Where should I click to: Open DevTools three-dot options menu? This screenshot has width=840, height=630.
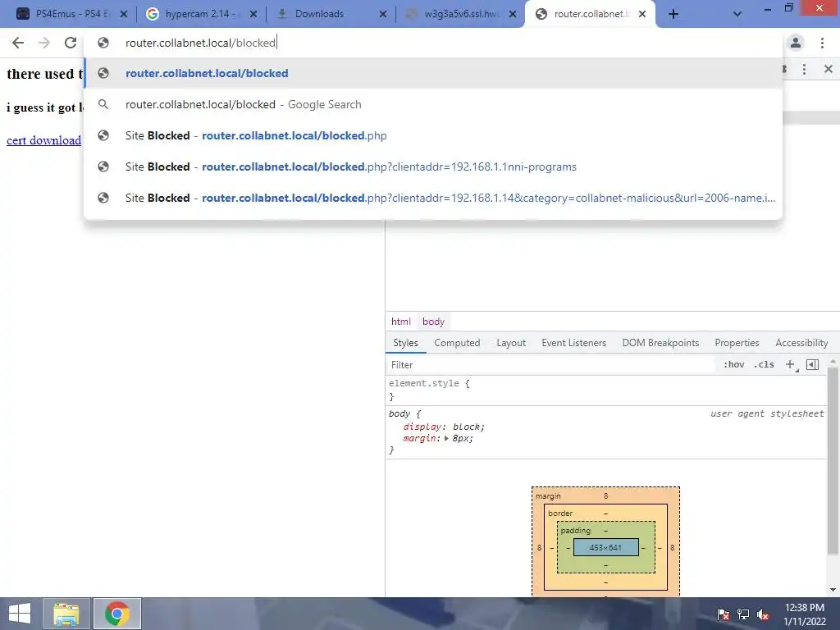(x=804, y=69)
